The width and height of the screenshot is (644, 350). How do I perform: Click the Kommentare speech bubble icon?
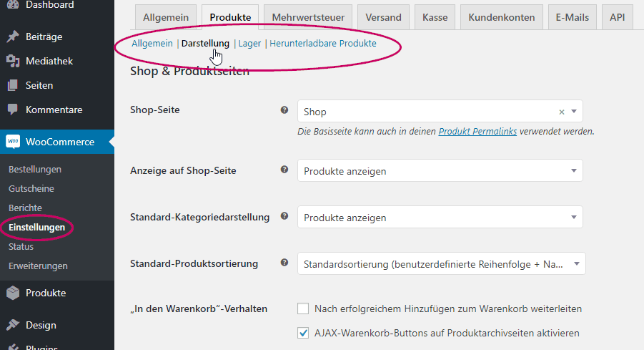click(x=13, y=110)
